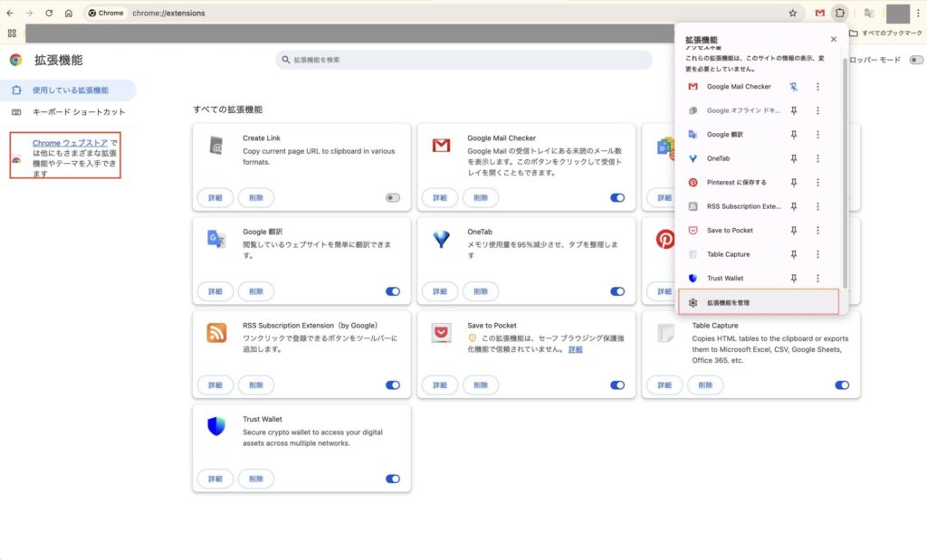Open Chrome's three-dot menu
Image resolution: width=927 pixels, height=560 pixels.
(918, 13)
